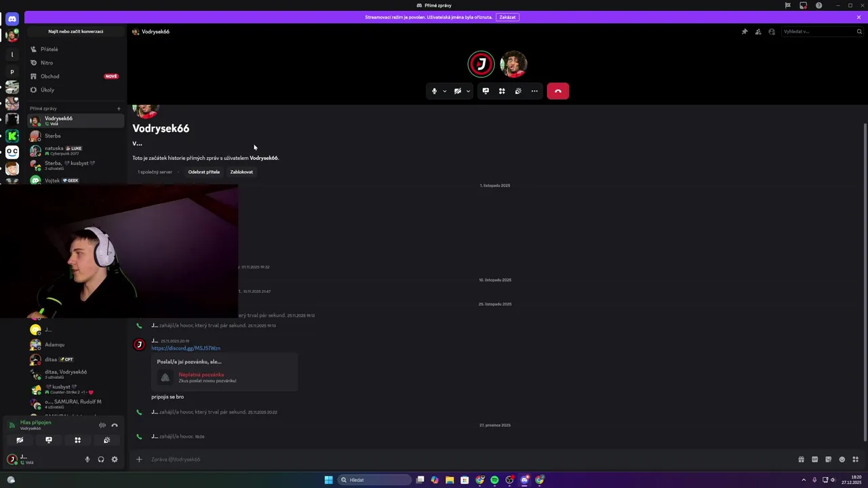This screenshot has height=488, width=868.
Task: Open more call options ellipsis
Action: (534, 91)
